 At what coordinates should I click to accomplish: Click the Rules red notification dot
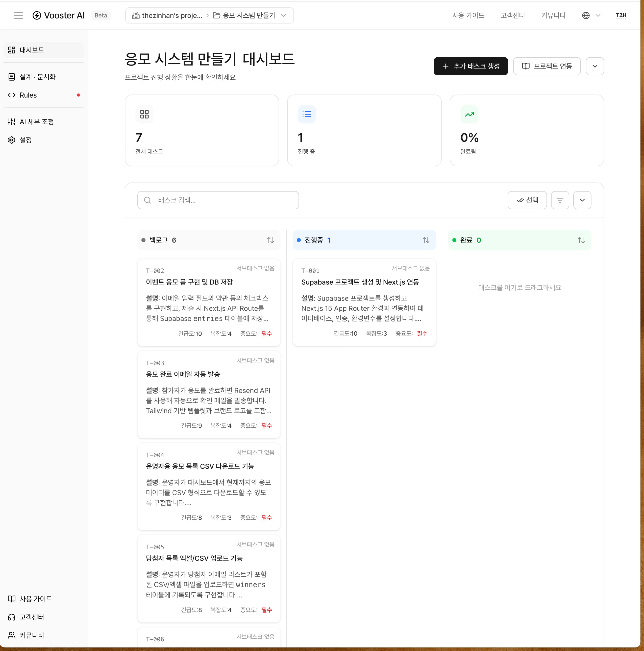pos(78,95)
